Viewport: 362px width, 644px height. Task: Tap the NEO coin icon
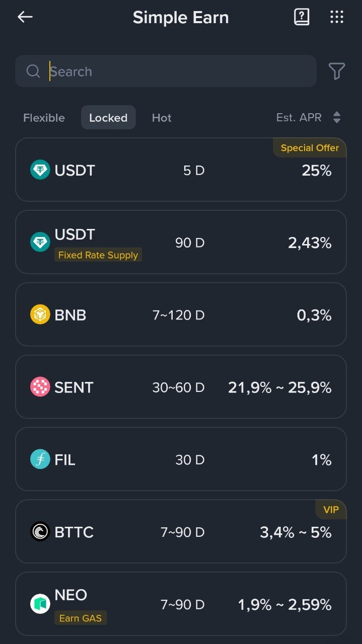tap(40, 604)
